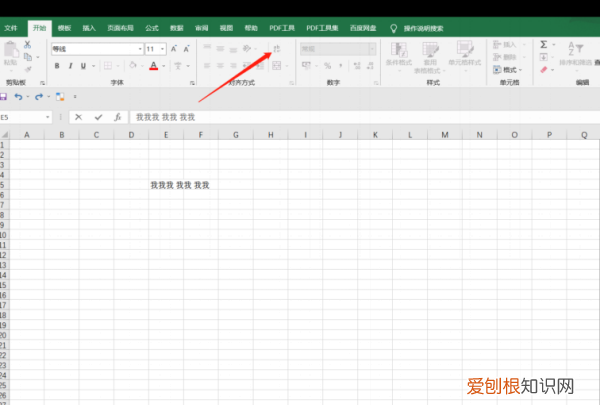Switch to the 公式 Formulas tab

click(x=152, y=28)
